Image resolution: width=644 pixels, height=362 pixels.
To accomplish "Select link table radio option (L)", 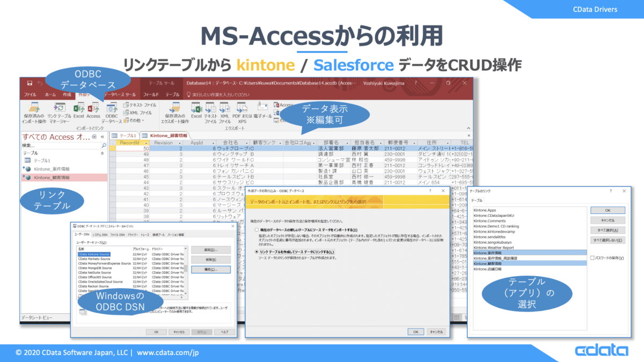I will [257, 252].
